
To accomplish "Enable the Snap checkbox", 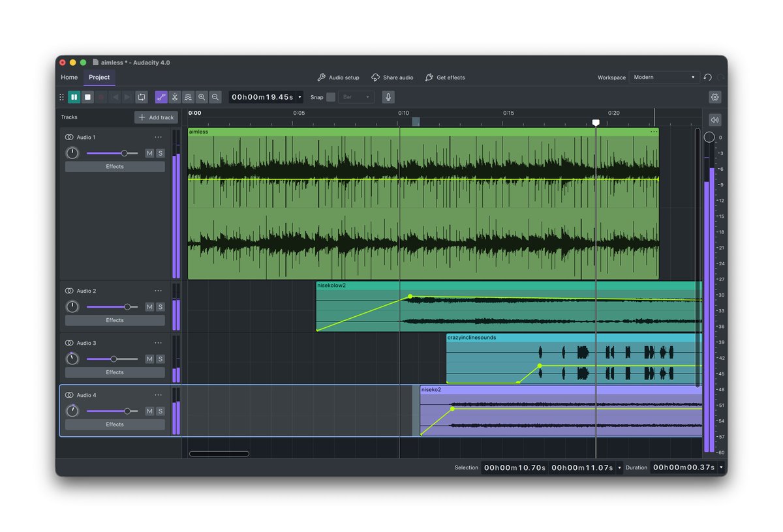I will pyautogui.click(x=331, y=97).
